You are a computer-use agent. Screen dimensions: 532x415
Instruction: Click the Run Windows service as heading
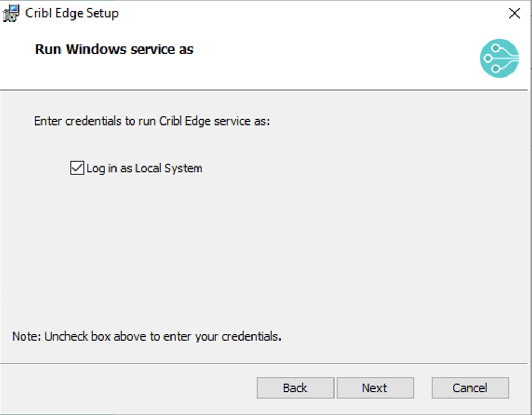(113, 49)
